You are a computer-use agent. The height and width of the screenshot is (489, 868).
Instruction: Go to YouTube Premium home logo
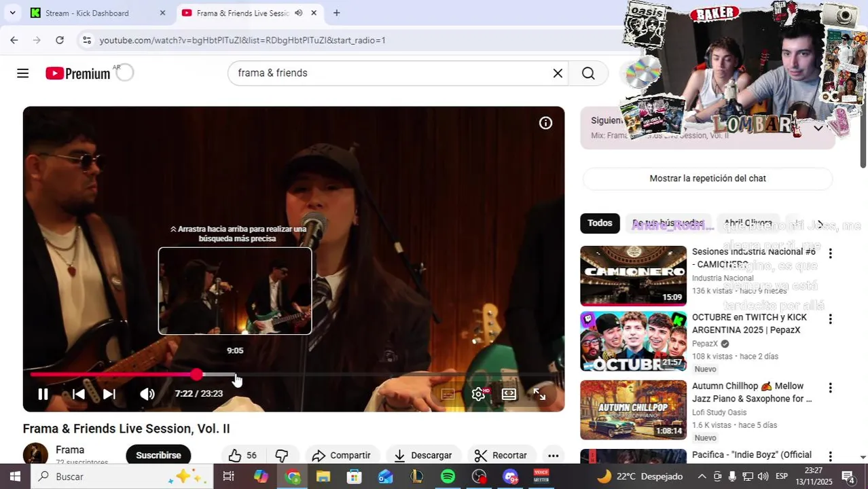coord(78,73)
